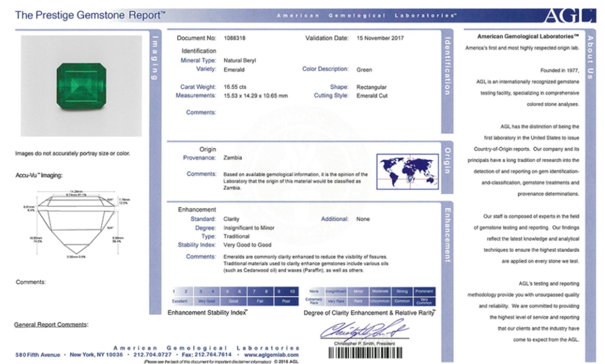Click additional enhancement value 'None'
The height and width of the screenshot is (364, 605).
coord(363,219)
